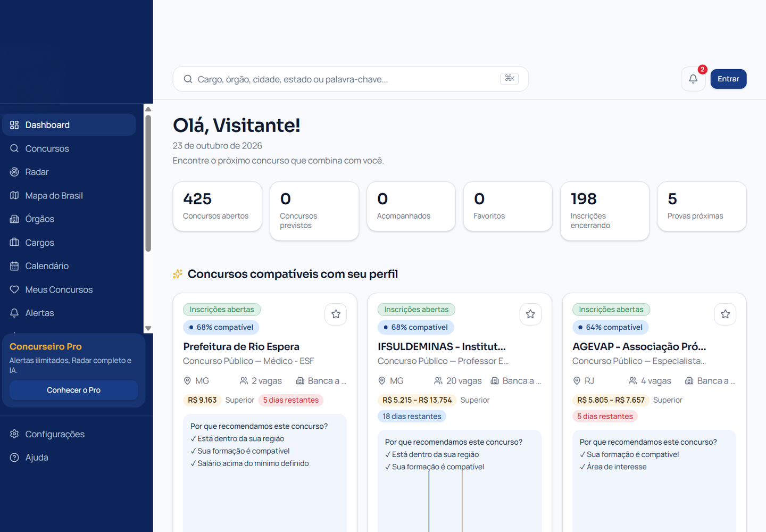
Task: Mark the AGEVAP concurso as favorite
Action: 725,314
